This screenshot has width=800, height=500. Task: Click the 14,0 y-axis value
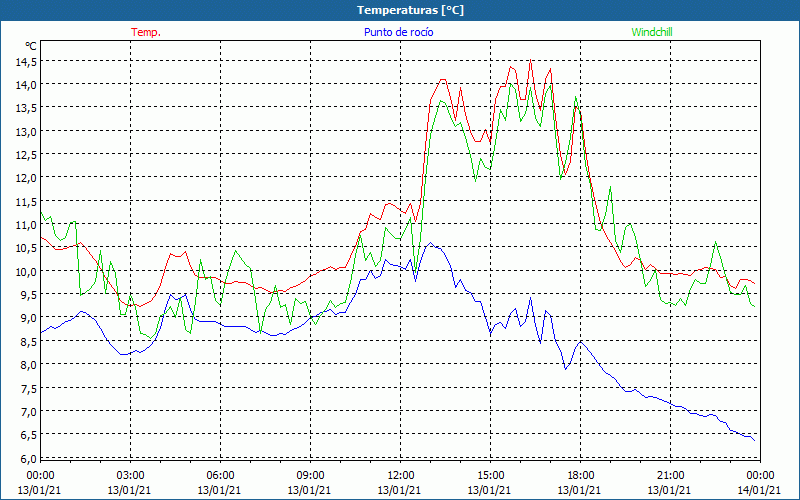[27, 85]
